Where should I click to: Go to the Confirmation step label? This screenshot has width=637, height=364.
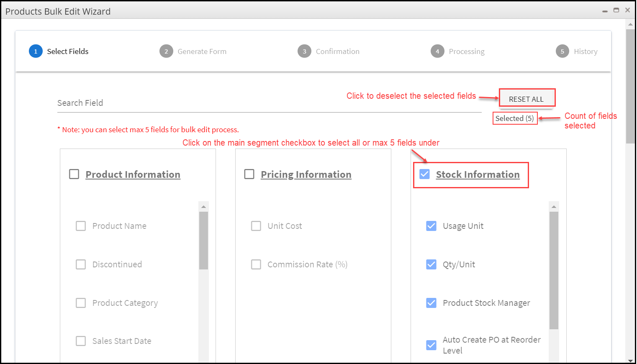click(338, 51)
